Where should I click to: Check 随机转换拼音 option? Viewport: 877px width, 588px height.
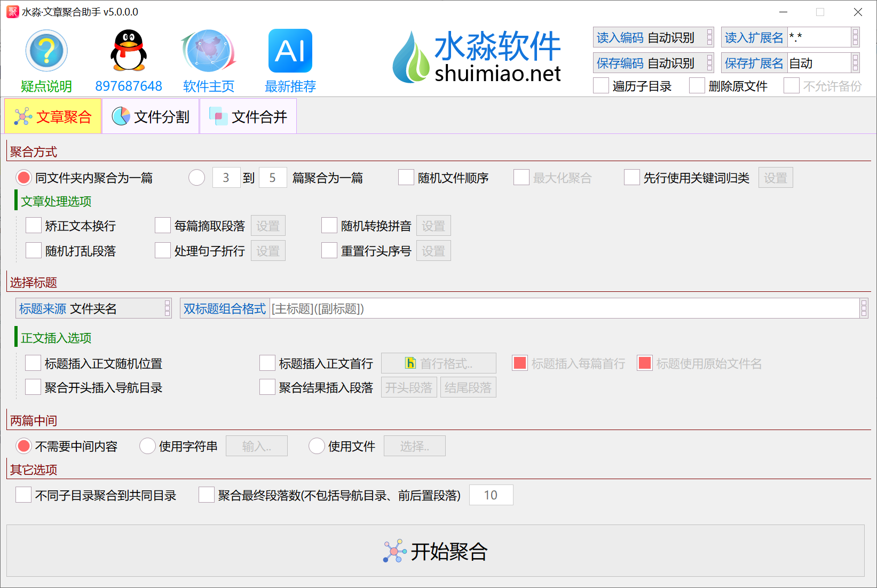329,226
